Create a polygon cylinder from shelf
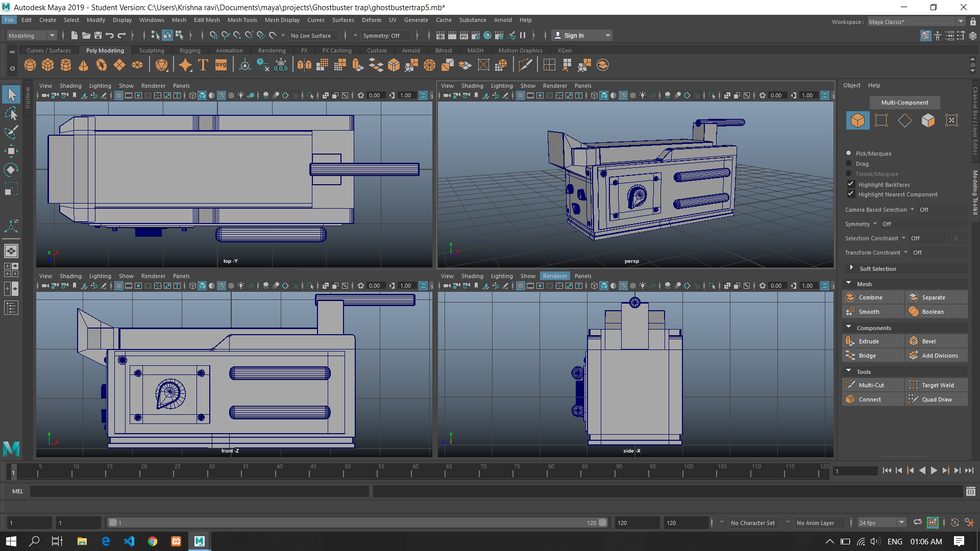Image resolution: width=980 pixels, height=551 pixels. coord(66,65)
